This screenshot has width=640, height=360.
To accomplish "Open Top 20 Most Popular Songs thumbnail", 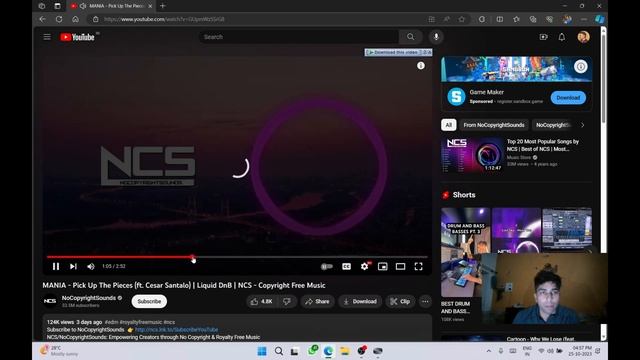I will click(x=472, y=155).
